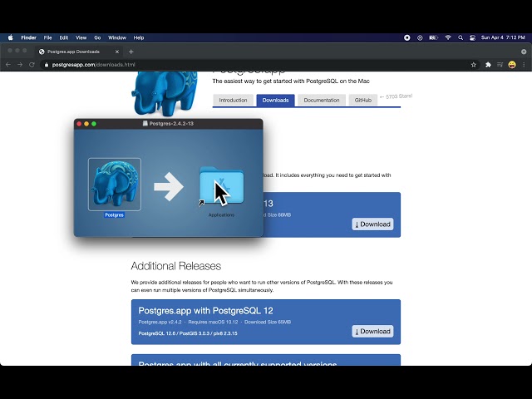Click the Additional Releases heading
This screenshot has width=532, height=399.
pos(175,266)
